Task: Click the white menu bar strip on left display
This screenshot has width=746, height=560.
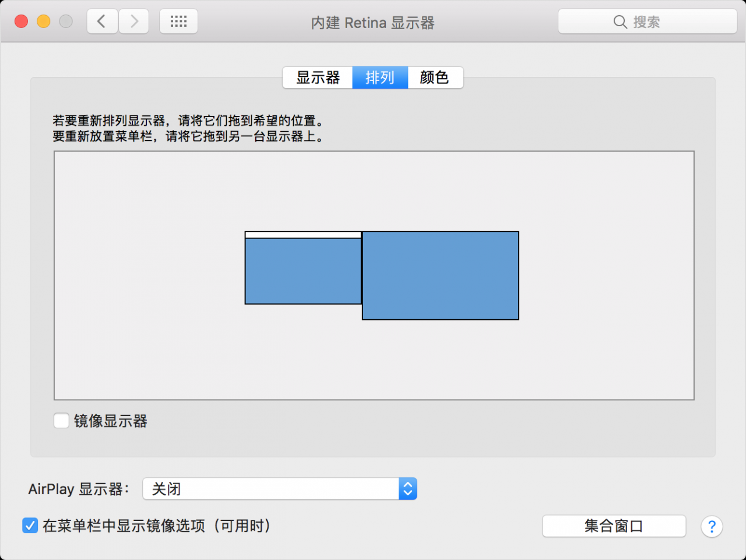Action: pos(303,234)
